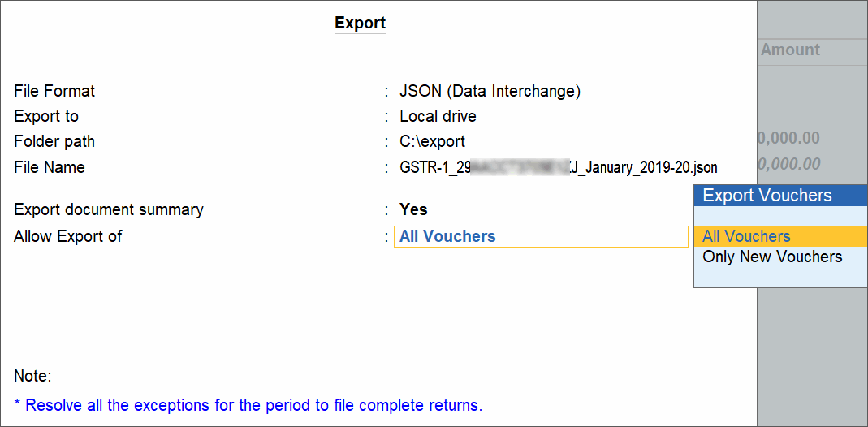Click the File Name label

50,167
